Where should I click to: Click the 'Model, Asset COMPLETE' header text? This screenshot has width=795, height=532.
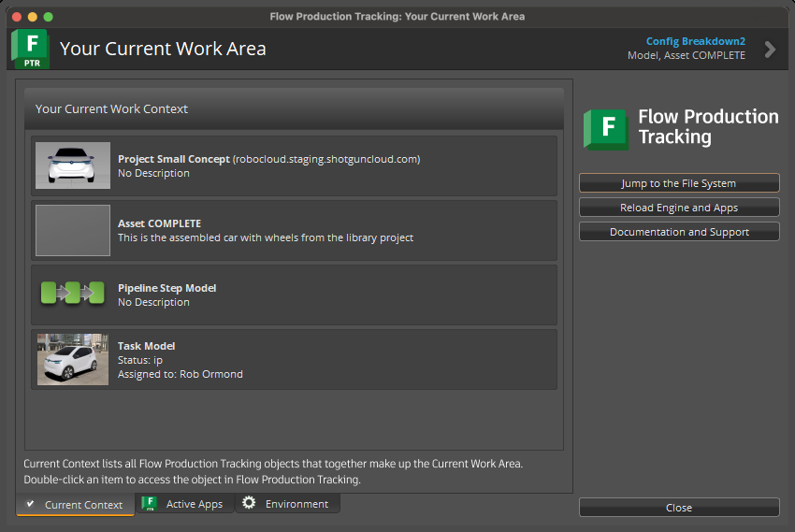point(687,55)
